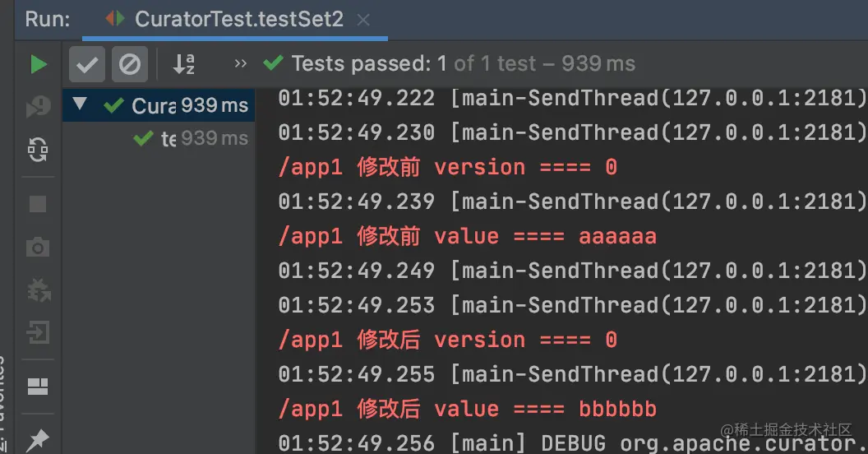Click the bug-with-arrow debugger icon
The image size is (868, 454).
pyautogui.click(x=38, y=290)
